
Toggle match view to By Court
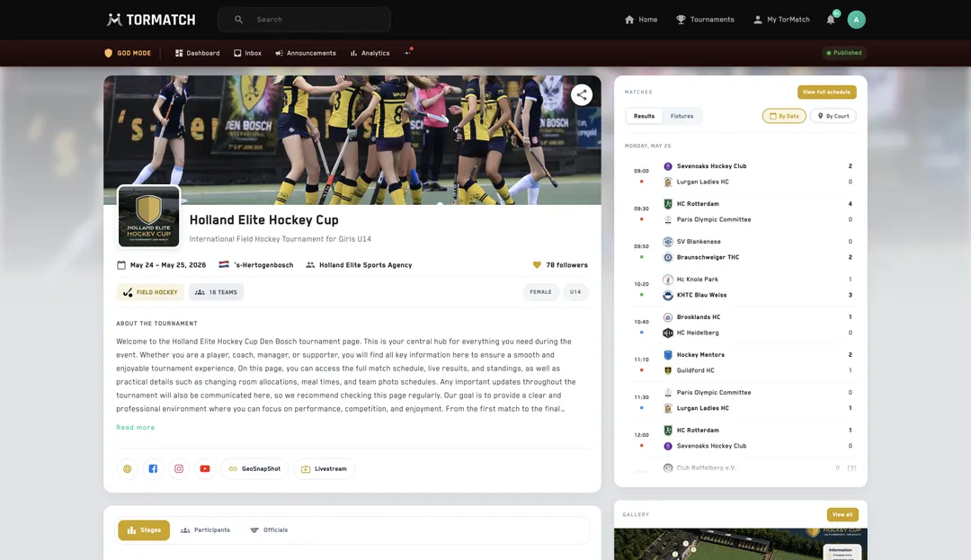point(833,116)
